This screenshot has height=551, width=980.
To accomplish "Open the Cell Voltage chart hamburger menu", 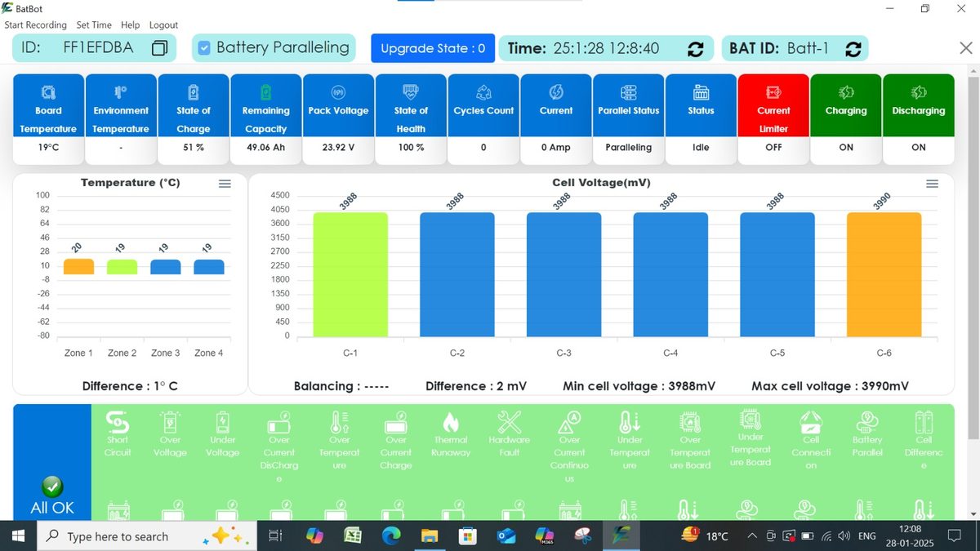I will tap(932, 184).
